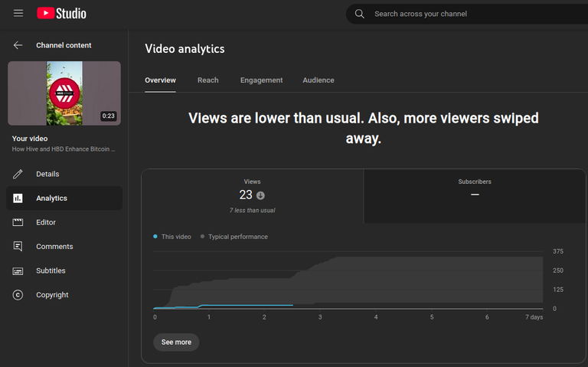
Task: Click the 0:23 duration badge
Action: coord(109,116)
